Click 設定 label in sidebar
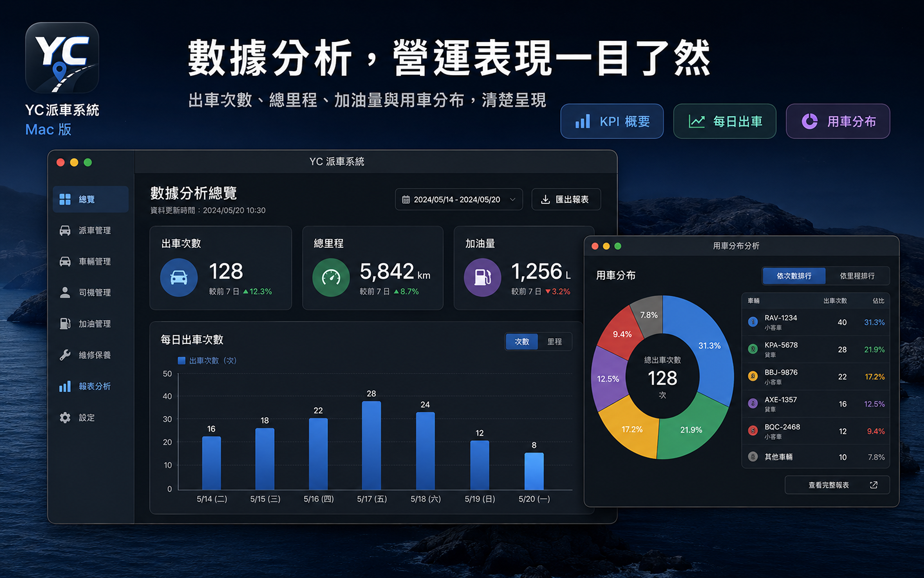Image resolution: width=924 pixels, height=578 pixels. tap(87, 417)
